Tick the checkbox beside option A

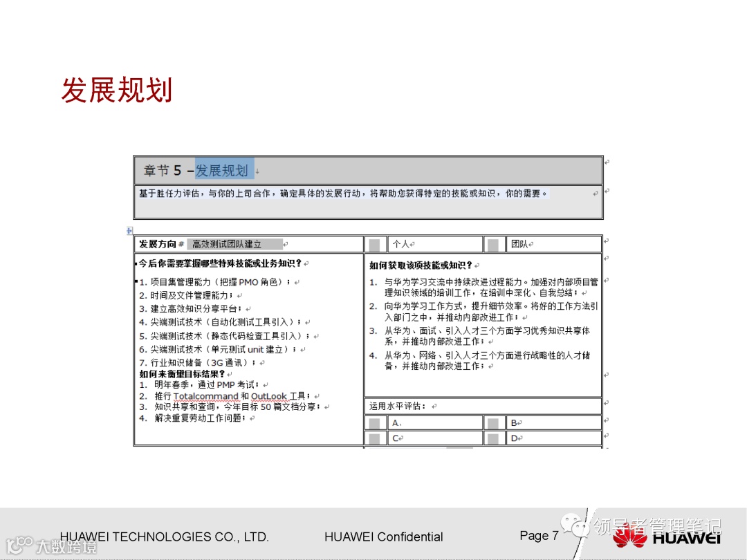point(373,422)
